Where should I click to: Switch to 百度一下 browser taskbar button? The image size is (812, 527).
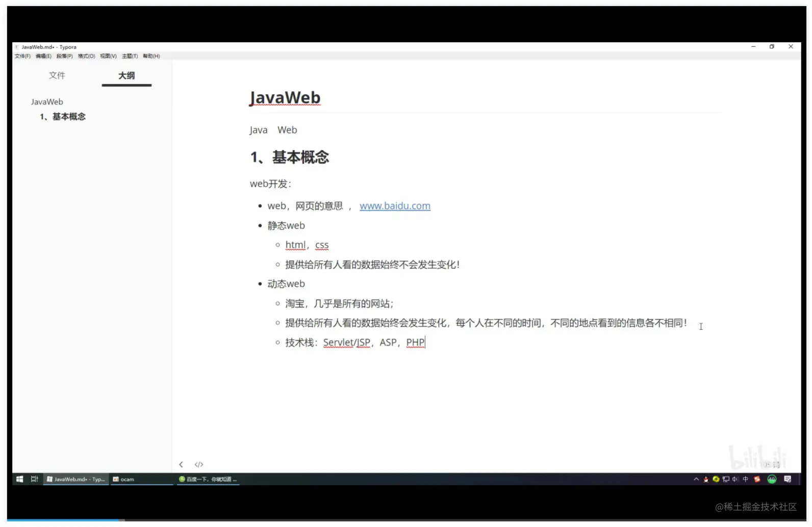[x=208, y=479]
